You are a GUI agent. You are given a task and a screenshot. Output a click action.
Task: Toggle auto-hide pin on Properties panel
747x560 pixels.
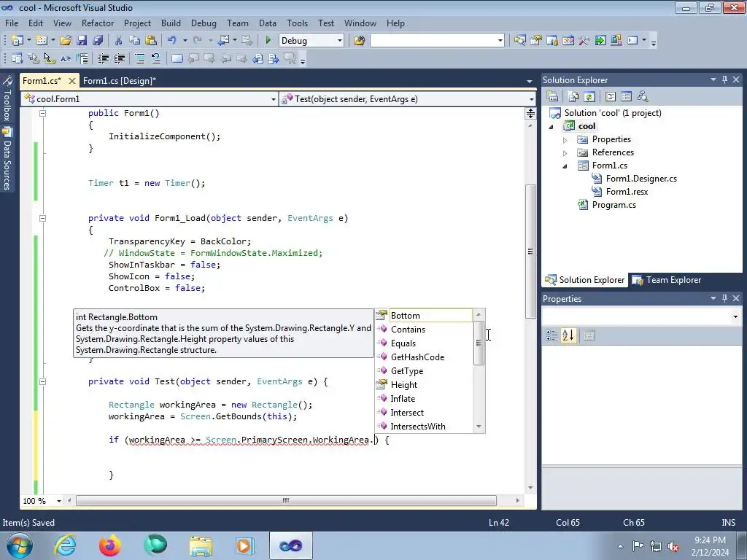click(724, 298)
